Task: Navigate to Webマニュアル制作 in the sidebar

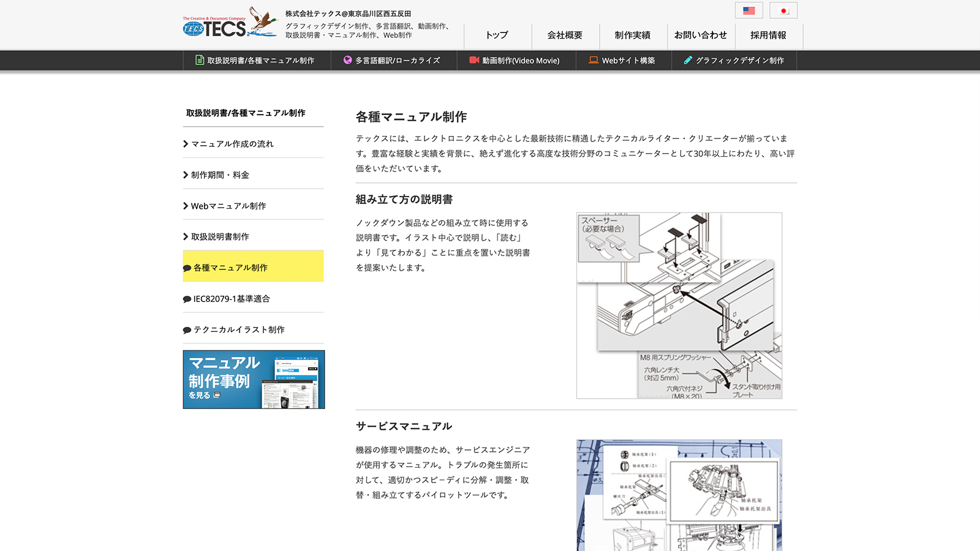Action: [229, 205]
